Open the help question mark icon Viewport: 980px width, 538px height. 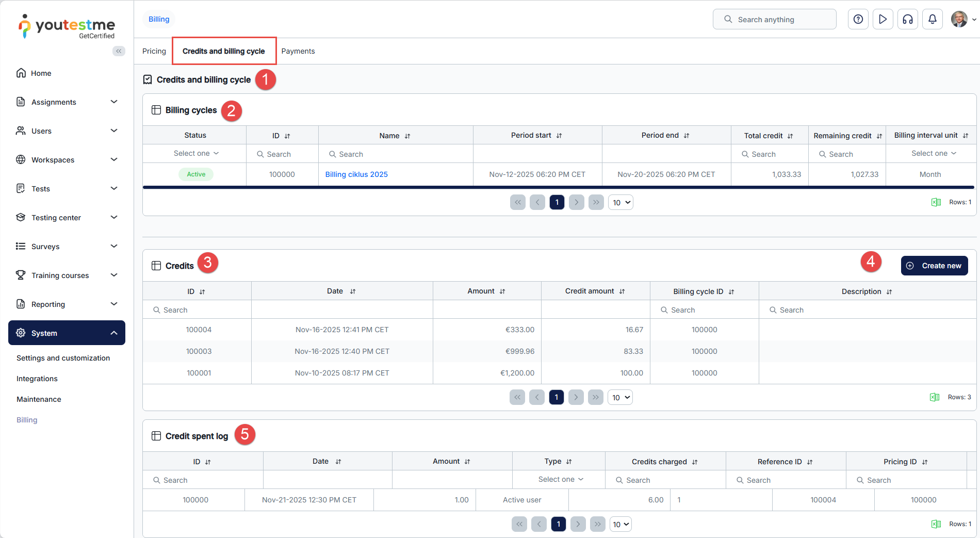point(858,19)
